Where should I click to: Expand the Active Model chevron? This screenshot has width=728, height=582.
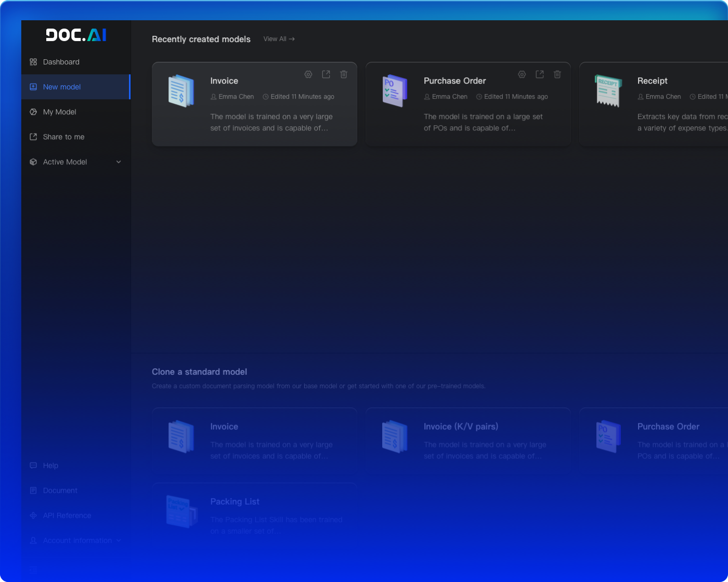tap(119, 162)
